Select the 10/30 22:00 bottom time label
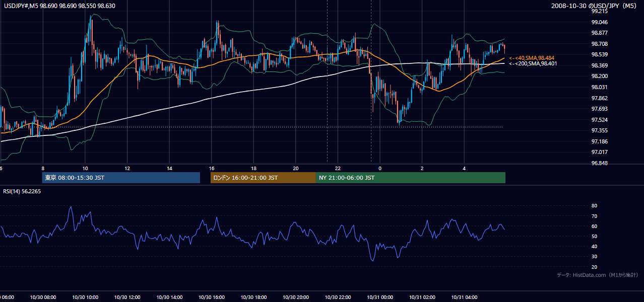 [338, 297]
